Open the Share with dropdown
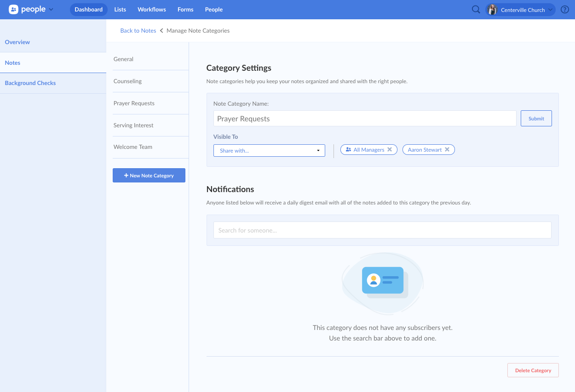This screenshot has height=392, width=575. [x=269, y=151]
